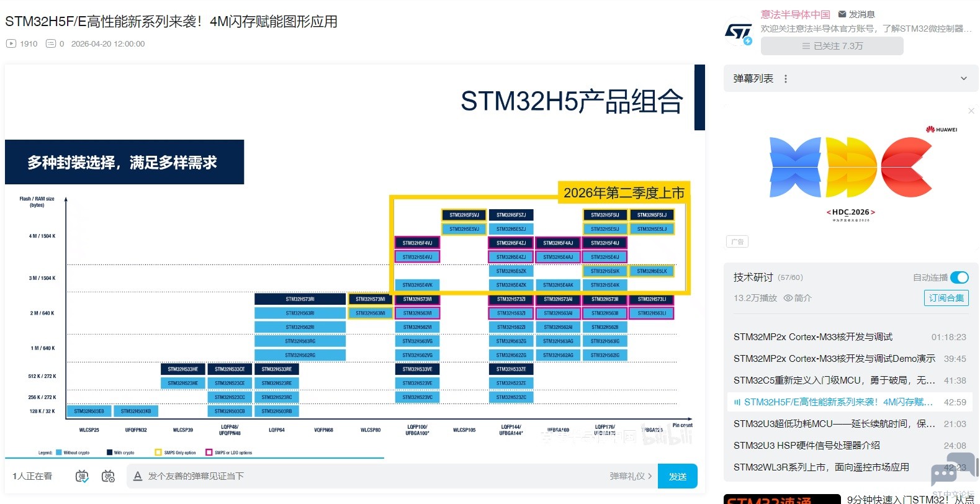Click the eye icon beside 简介
The image size is (980, 504).
pyautogui.click(x=788, y=298)
